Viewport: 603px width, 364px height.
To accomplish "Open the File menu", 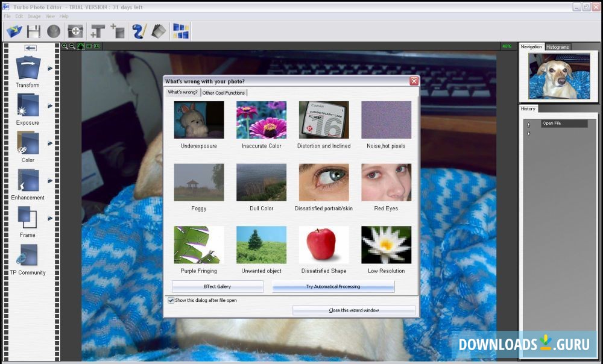I will coord(7,16).
